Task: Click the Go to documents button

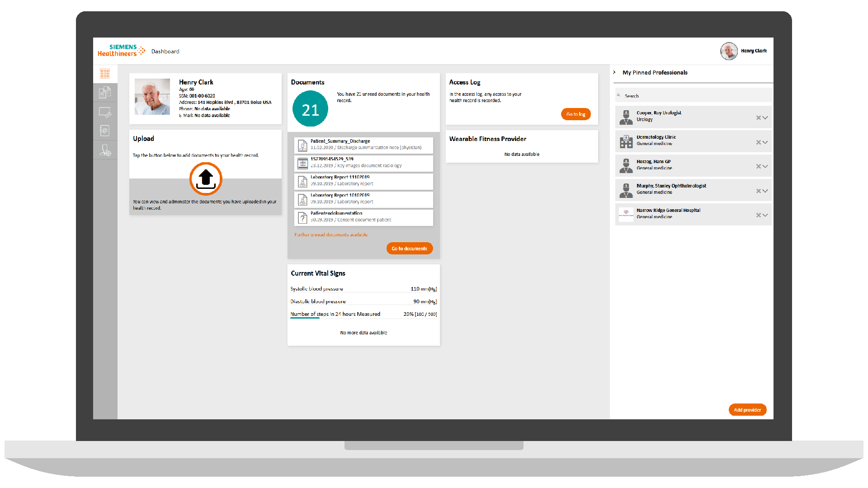Action: click(409, 249)
